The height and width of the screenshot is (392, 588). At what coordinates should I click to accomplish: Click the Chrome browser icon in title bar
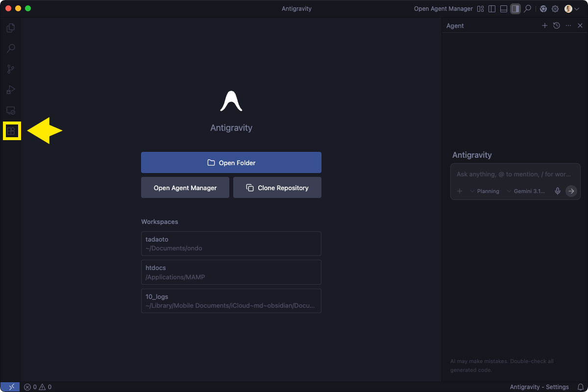543,9
